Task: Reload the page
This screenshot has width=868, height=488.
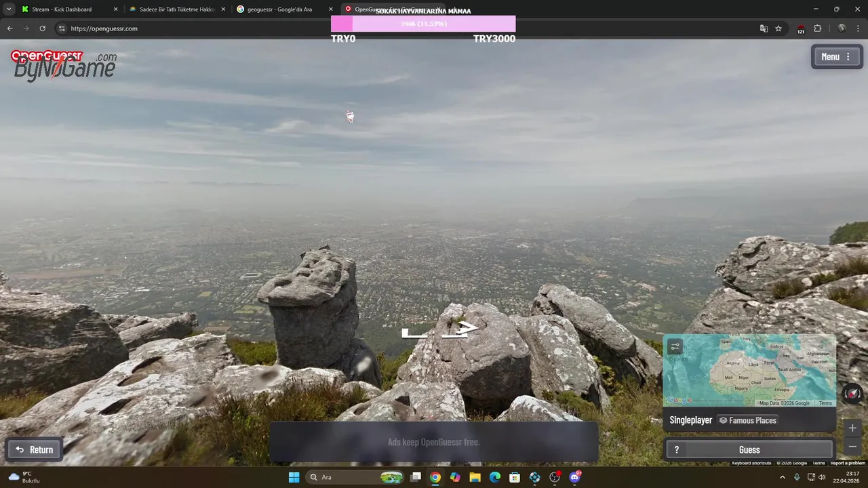Action: (x=42, y=28)
